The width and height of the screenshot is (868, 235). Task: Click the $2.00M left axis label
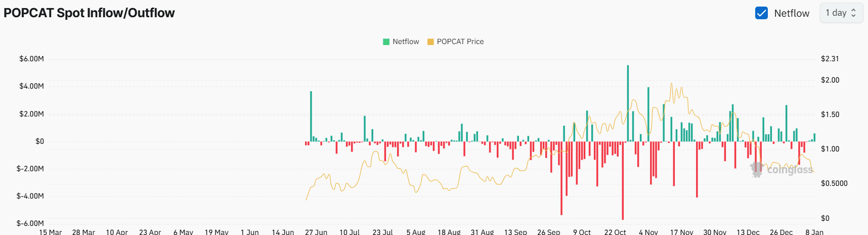tap(31, 114)
